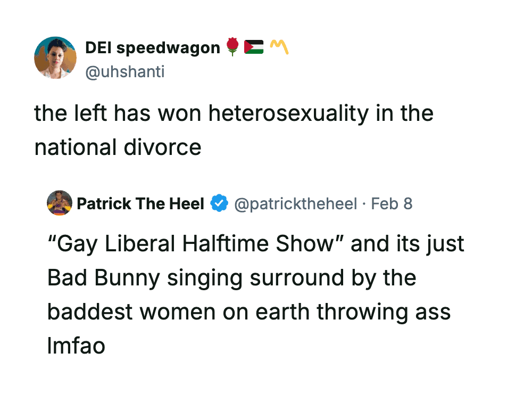Image resolution: width=532 pixels, height=410 pixels.
Task: Click the Feb 8 timestamp
Action: (392, 203)
